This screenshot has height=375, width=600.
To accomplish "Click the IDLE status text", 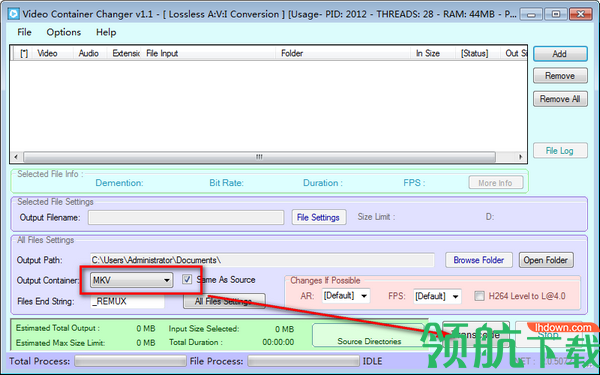I will pyautogui.click(x=372, y=361).
